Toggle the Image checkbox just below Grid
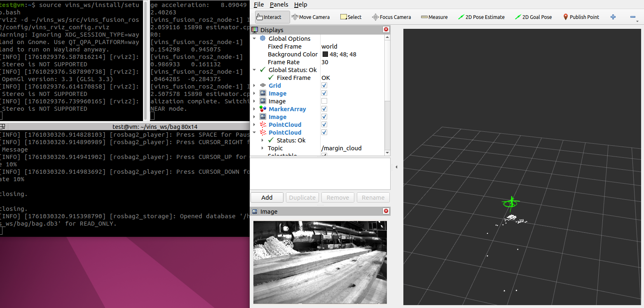 coord(324,93)
